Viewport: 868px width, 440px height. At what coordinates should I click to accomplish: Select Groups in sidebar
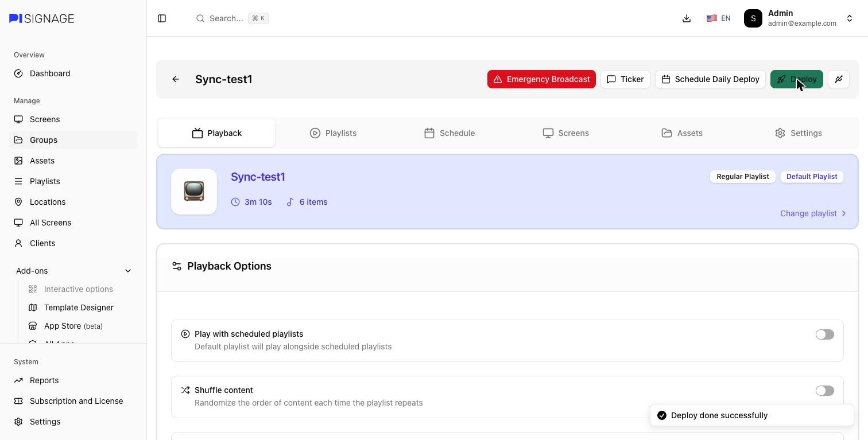[x=73, y=140]
